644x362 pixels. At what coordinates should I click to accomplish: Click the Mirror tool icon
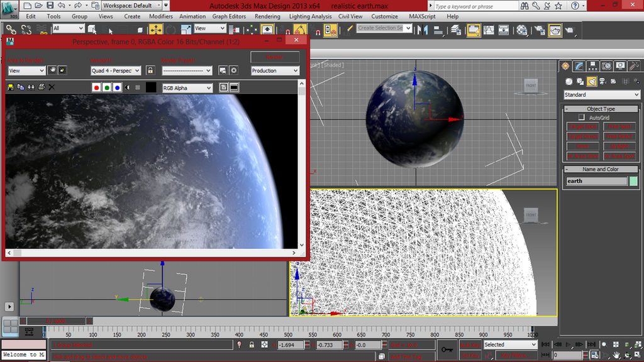(x=423, y=30)
